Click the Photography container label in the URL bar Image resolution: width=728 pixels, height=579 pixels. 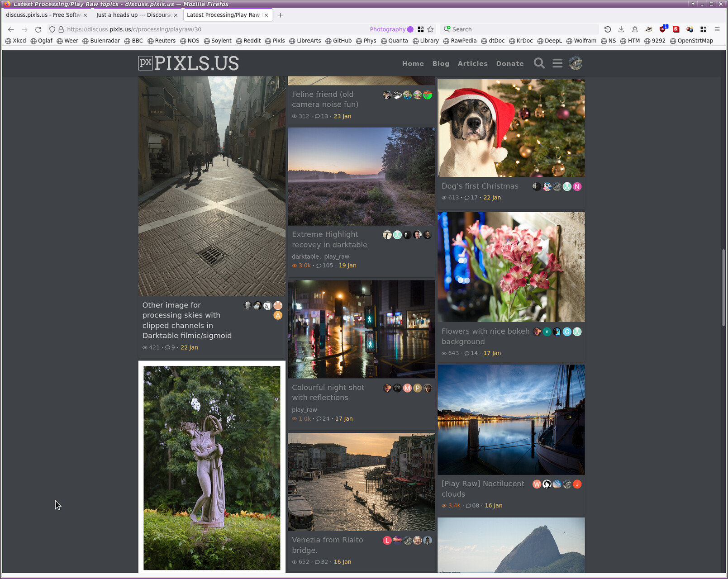coord(387,29)
